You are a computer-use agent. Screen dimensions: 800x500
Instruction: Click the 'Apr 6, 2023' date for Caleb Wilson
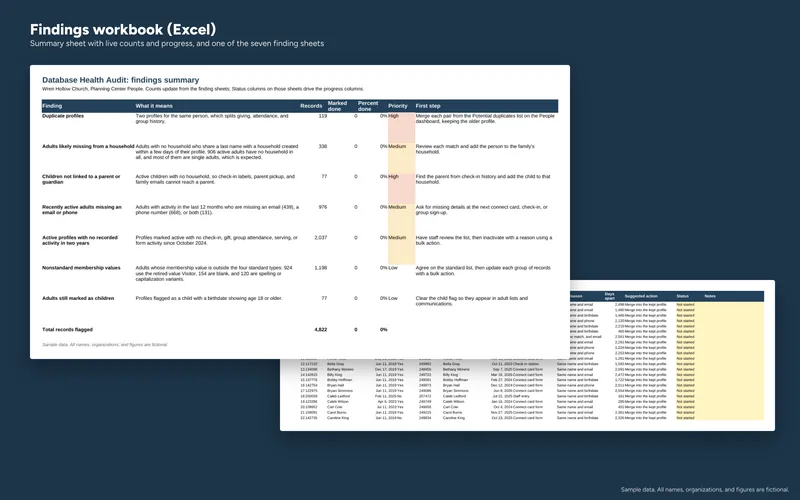[386, 402]
